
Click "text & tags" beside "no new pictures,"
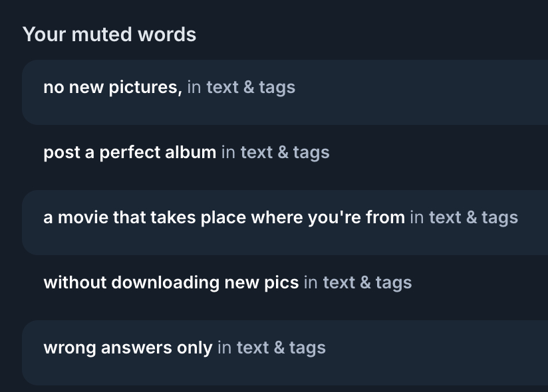point(251,87)
